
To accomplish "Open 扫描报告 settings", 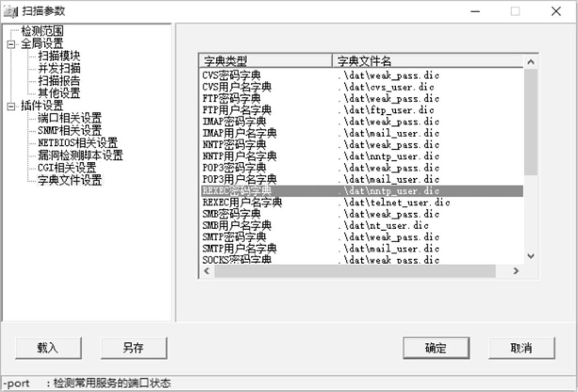I will [x=59, y=80].
